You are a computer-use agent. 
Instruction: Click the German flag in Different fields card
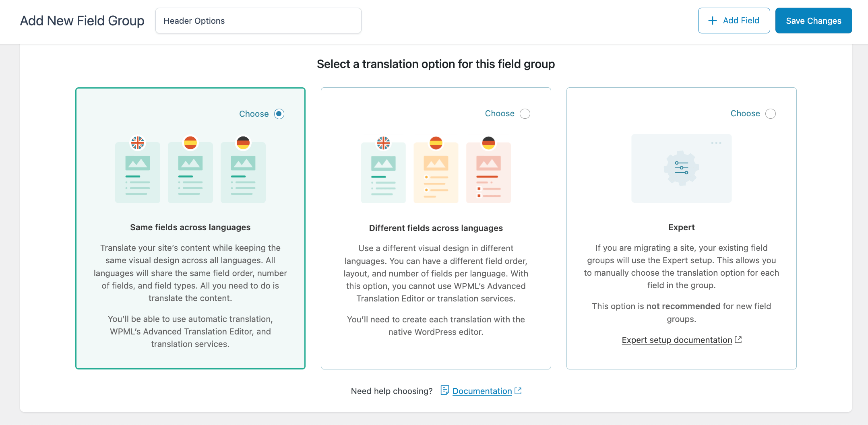tap(488, 142)
